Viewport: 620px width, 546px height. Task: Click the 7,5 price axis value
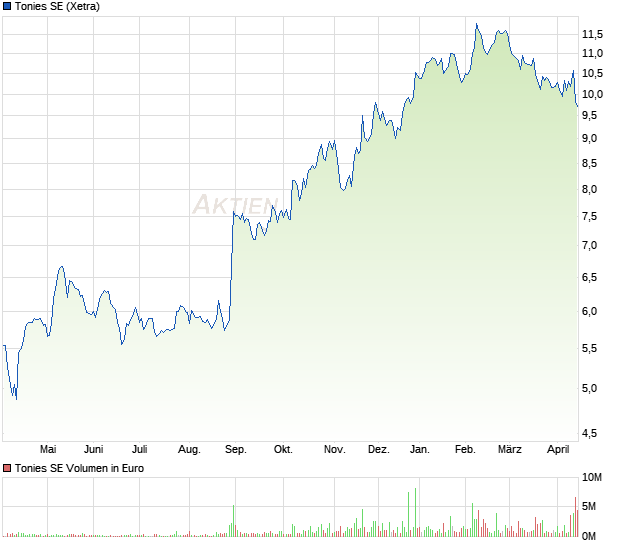590,216
